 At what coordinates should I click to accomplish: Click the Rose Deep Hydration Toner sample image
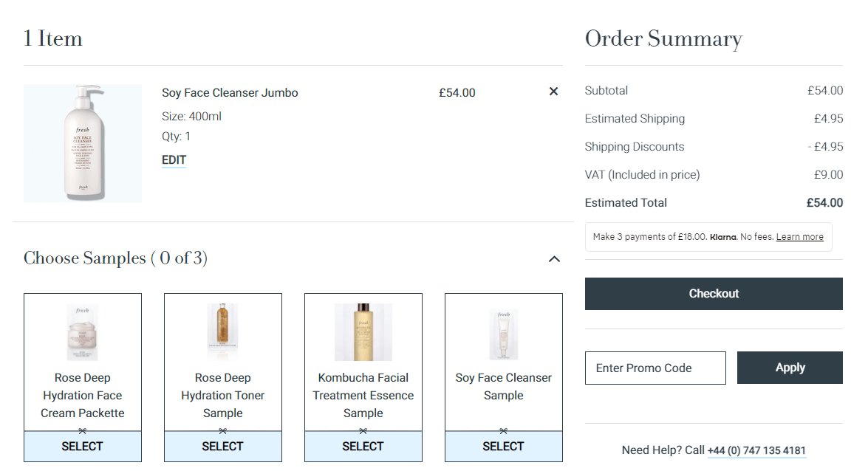coord(222,331)
